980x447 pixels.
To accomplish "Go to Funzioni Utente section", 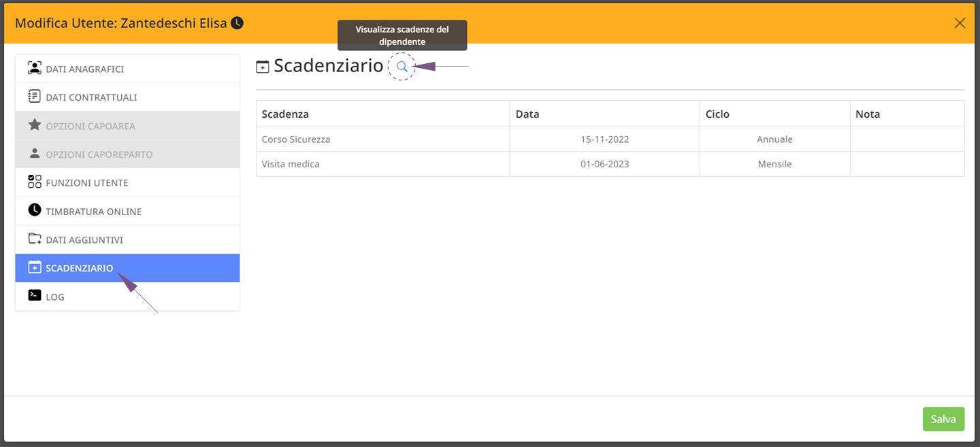I will (x=128, y=183).
